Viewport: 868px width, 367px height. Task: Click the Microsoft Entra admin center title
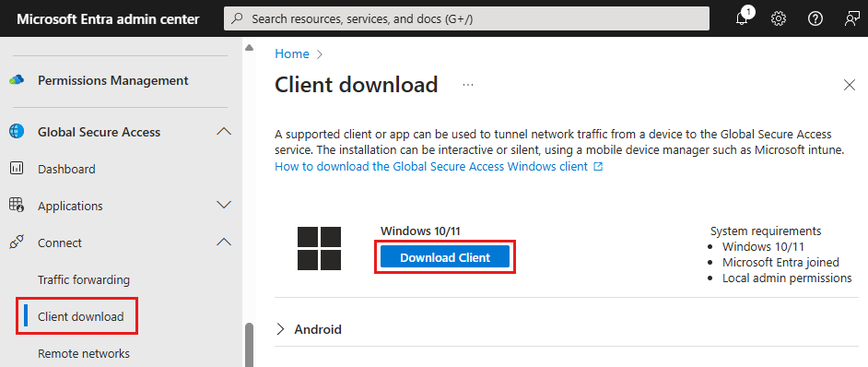(x=108, y=18)
